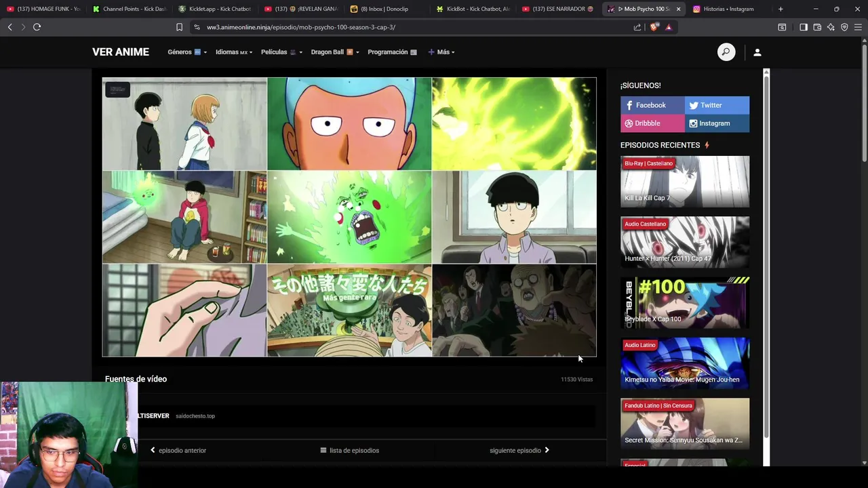Screen dimensions: 868x488
Task: Click the Mob Psycho video preview player
Action: click(x=349, y=217)
